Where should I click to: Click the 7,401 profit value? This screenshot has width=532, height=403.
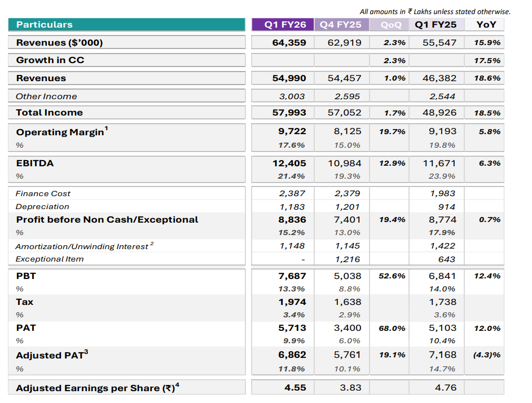pos(348,220)
